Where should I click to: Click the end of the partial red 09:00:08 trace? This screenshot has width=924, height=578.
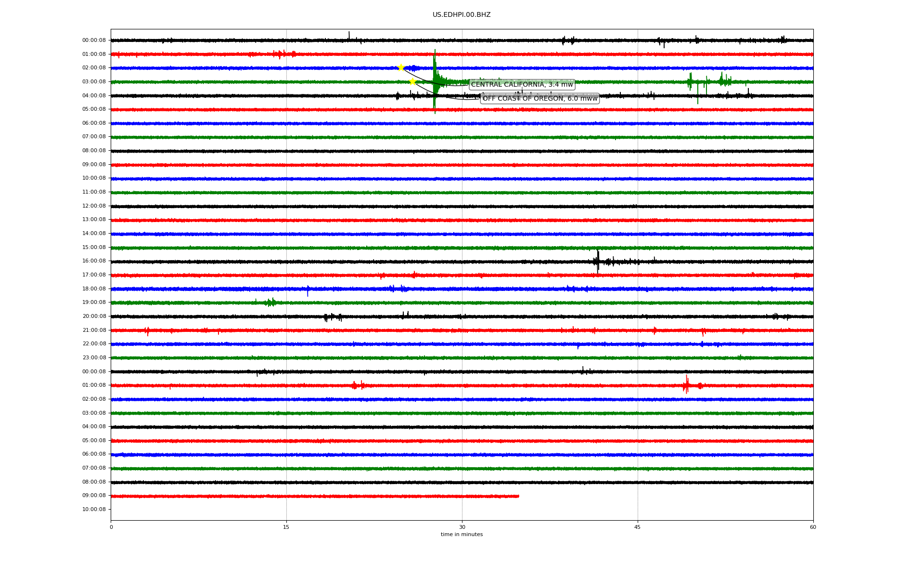518,496
